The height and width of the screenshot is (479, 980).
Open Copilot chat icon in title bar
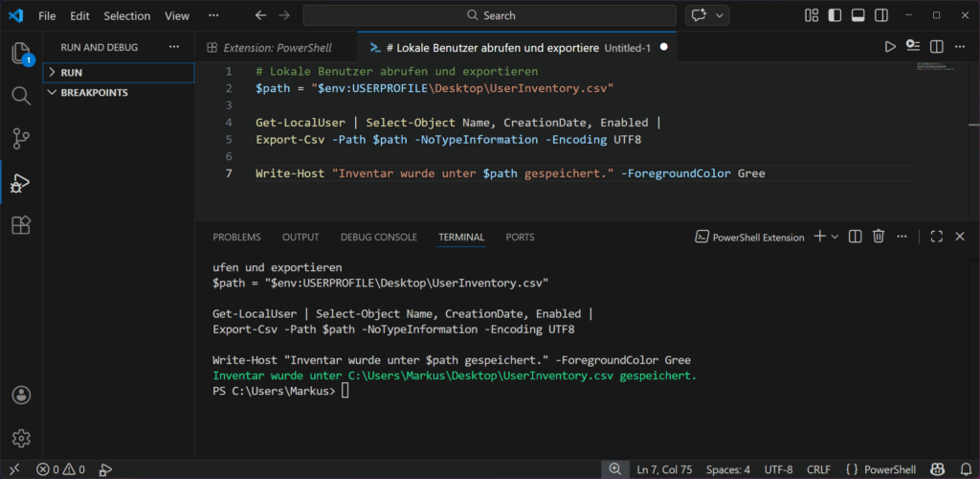pyautogui.click(x=700, y=15)
